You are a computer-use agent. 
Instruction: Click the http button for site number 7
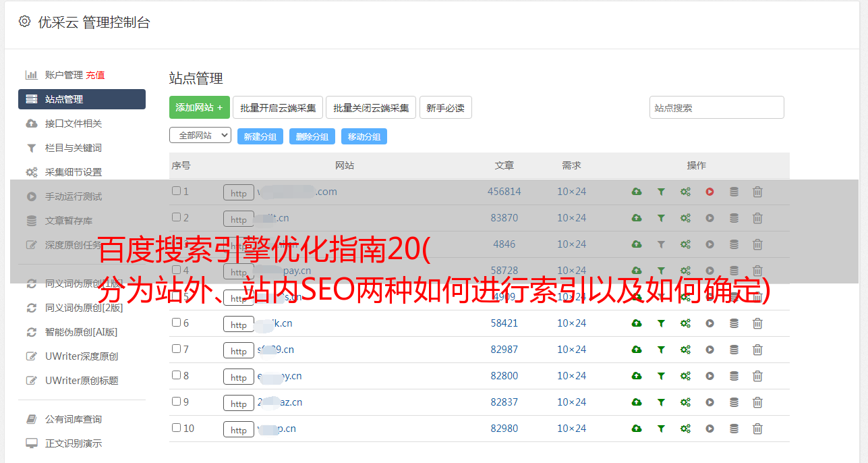click(x=239, y=351)
